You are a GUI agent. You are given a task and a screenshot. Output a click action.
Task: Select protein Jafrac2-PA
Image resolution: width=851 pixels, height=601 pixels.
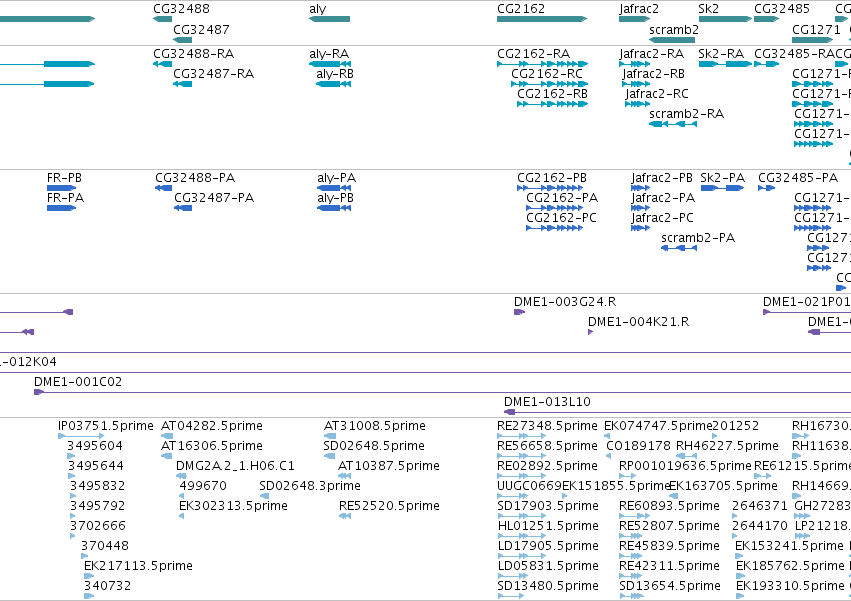pos(663,198)
